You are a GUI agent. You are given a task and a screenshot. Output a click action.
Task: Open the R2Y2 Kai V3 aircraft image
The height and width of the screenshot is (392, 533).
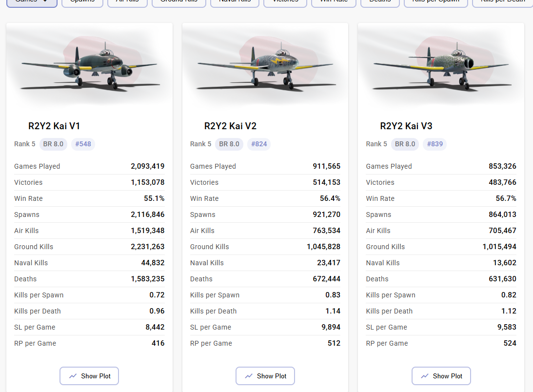click(441, 66)
